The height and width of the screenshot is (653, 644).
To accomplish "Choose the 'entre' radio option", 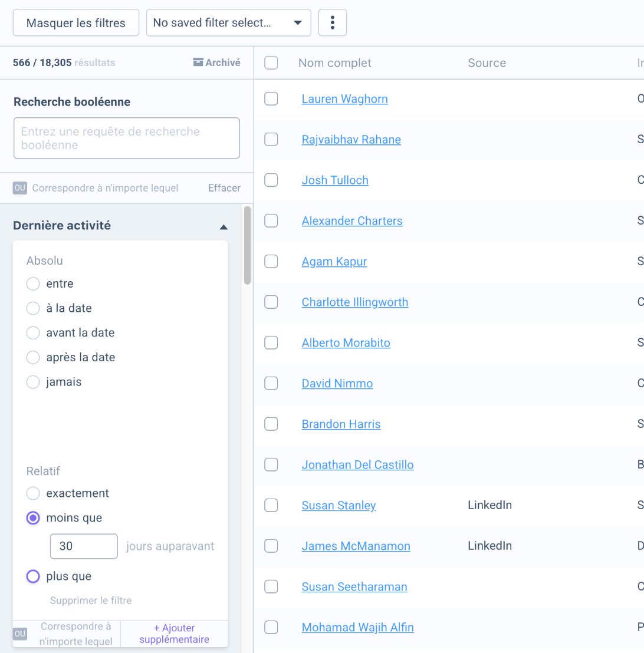I will [33, 283].
